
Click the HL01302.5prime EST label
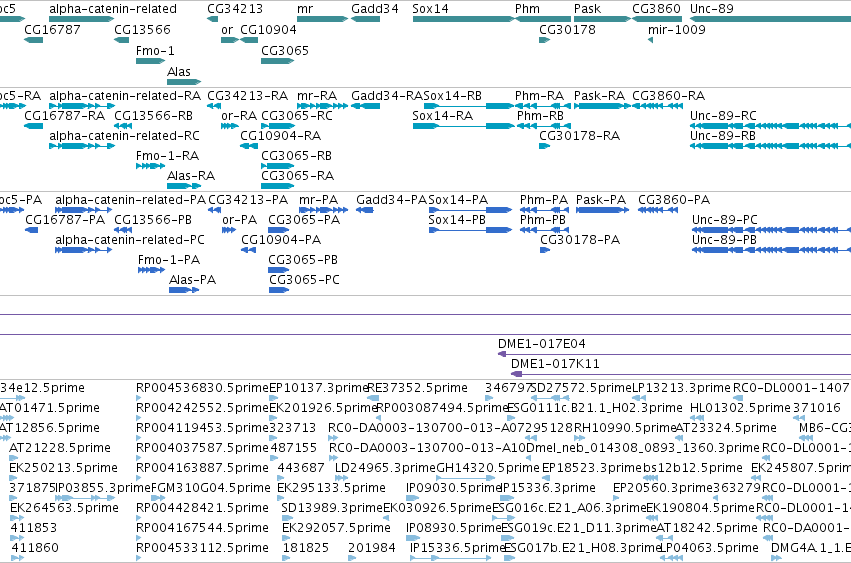click(x=740, y=408)
